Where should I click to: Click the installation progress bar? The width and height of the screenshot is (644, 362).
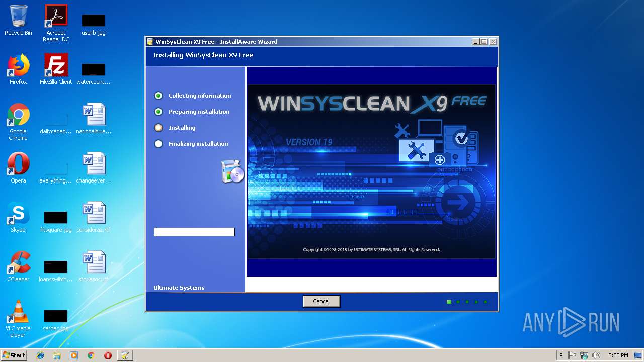pyautogui.click(x=194, y=232)
